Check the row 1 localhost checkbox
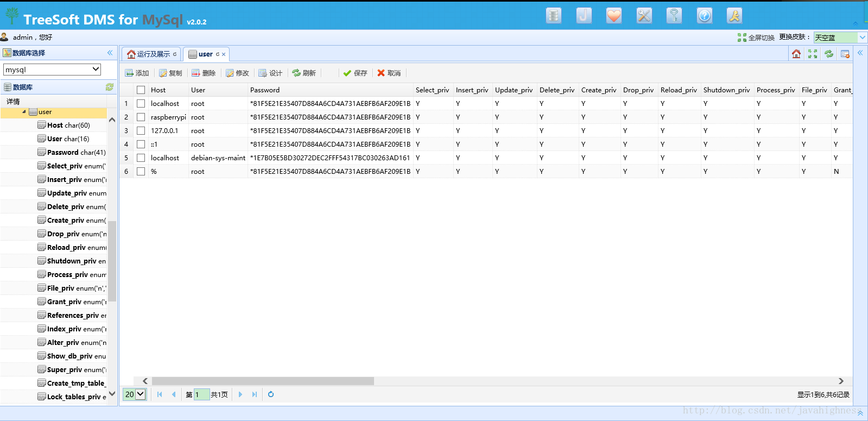This screenshot has width=868, height=421. coord(141,103)
